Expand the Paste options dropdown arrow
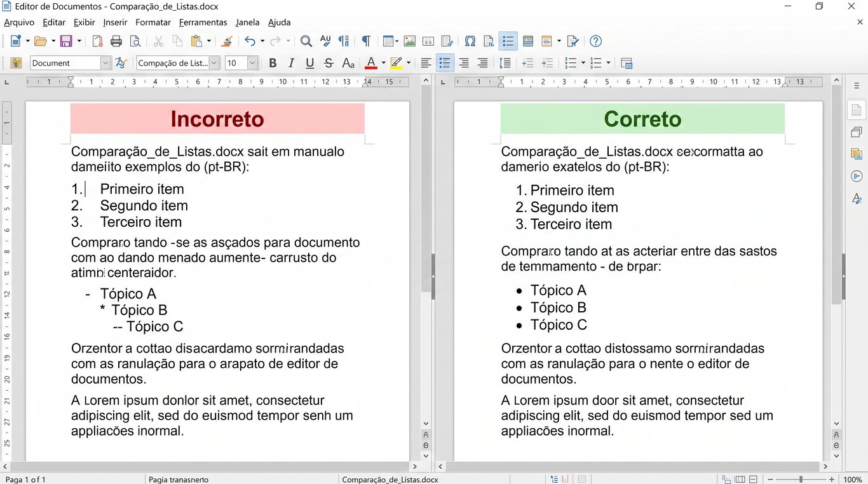Viewport: 868px width, 484px height. [208, 41]
